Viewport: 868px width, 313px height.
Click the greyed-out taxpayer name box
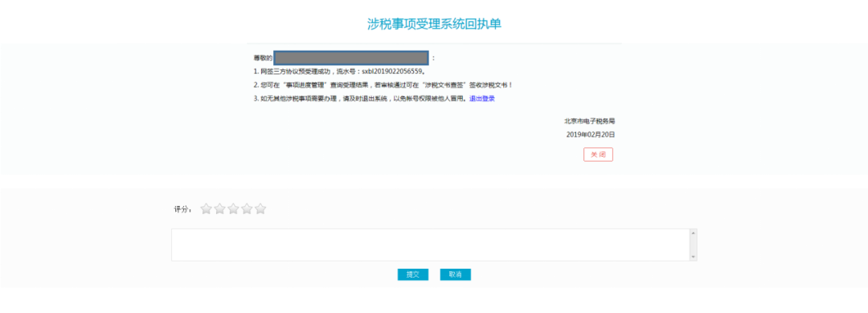(351, 58)
